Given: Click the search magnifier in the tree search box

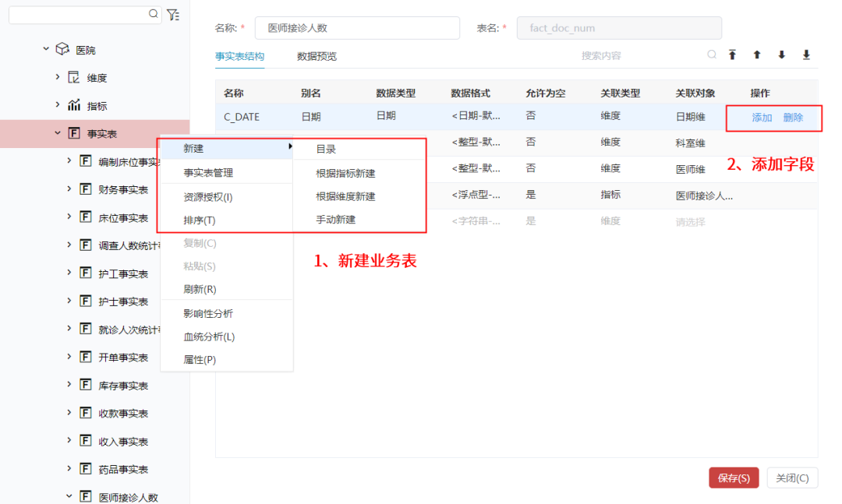Looking at the screenshot, I should (154, 14).
